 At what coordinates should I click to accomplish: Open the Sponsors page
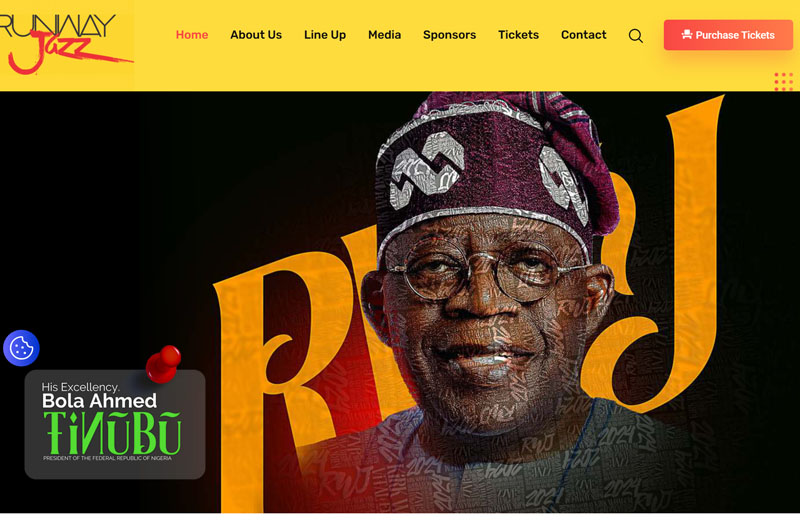coord(449,35)
